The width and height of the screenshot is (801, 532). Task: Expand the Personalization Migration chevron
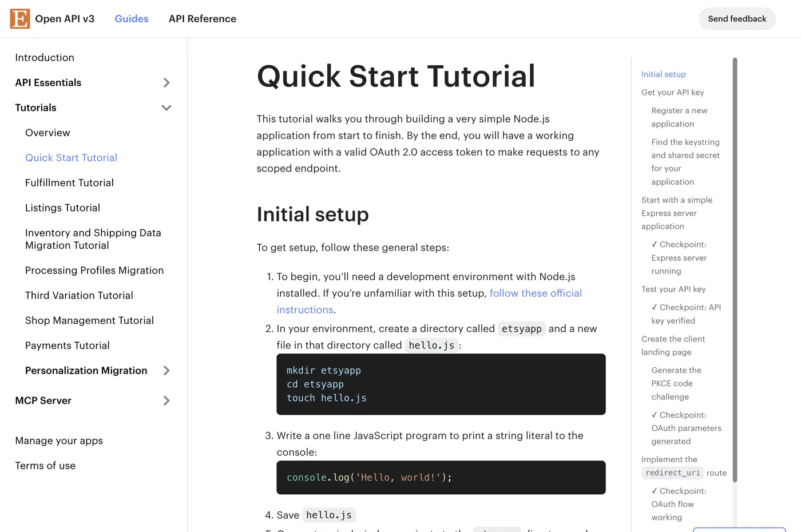166,371
